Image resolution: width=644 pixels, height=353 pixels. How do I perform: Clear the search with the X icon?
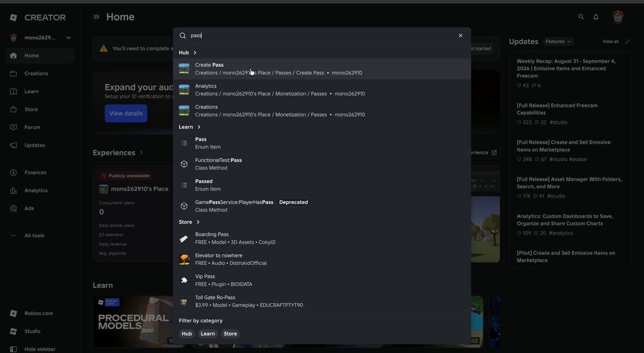(x=461, y=36)
